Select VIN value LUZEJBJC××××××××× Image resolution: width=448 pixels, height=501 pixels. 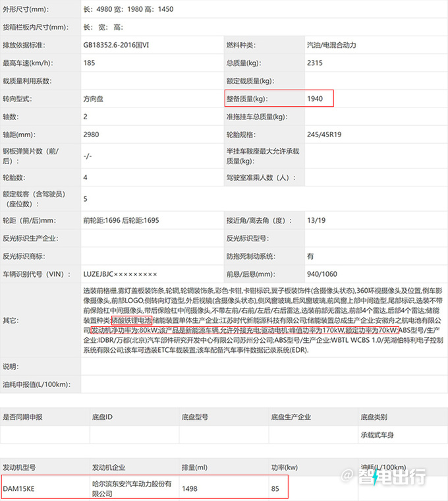click(x=121, y=274)
